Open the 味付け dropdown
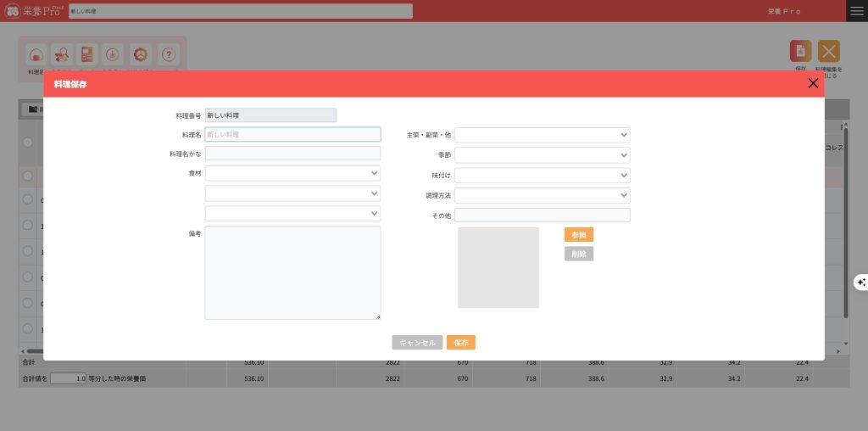The image size is (868, 431). pyautogui.click(x=542, y=176)
